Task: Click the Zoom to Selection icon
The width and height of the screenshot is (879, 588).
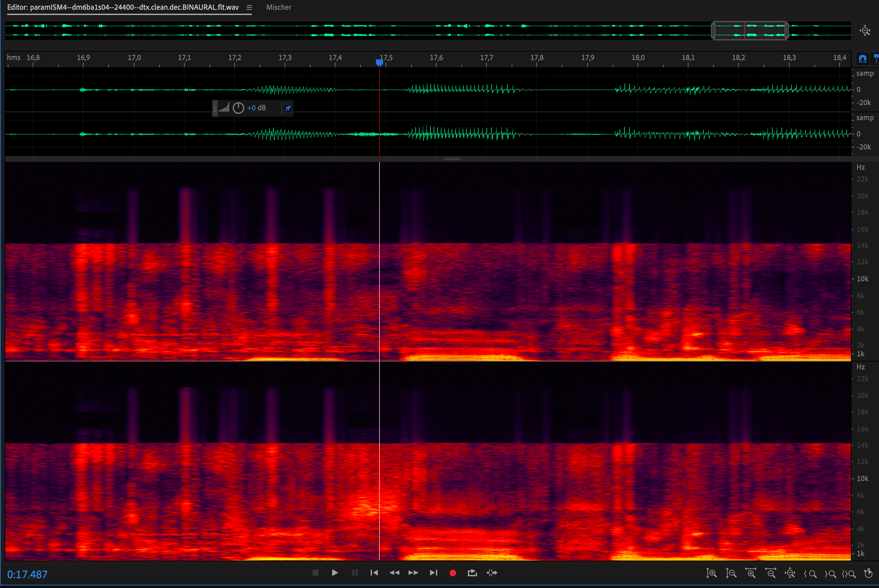Action: (849, 573)
